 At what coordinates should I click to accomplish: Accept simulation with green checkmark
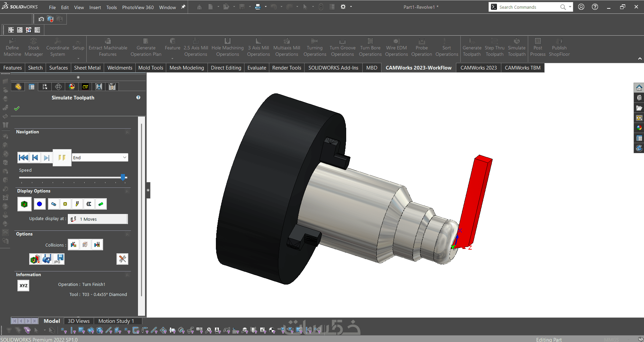click(17, 109)
